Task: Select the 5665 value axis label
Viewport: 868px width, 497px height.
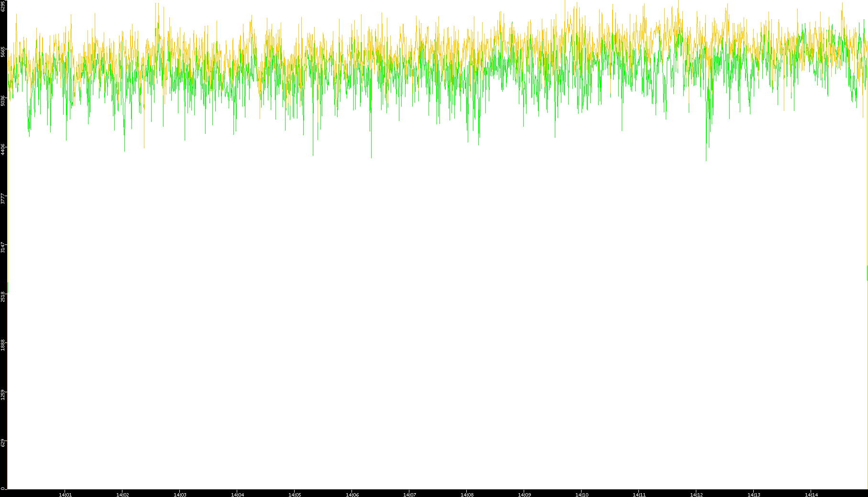Action: (3, 52)
